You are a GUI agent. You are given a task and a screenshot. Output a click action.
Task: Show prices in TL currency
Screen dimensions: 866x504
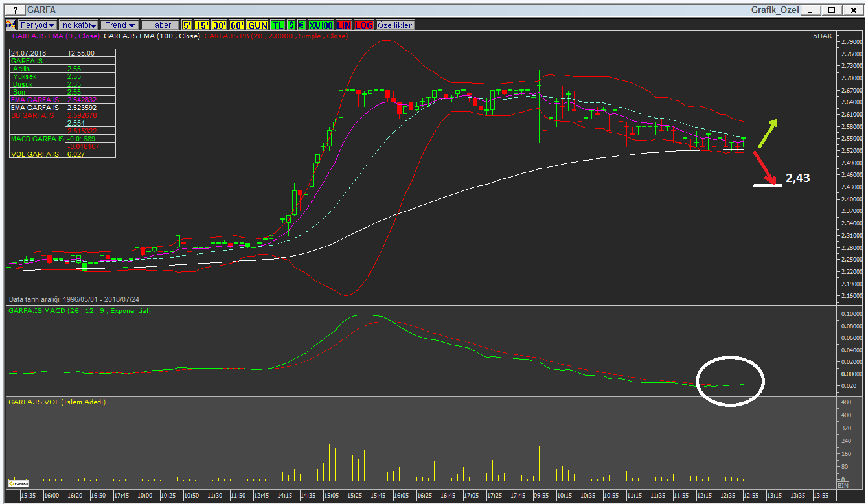coord(277,25)
